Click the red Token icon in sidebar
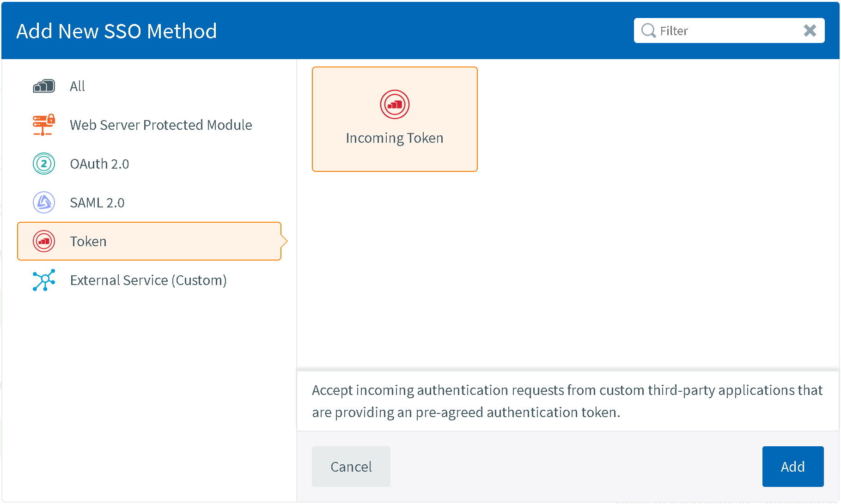841x504 pixels. click(44, 241)
